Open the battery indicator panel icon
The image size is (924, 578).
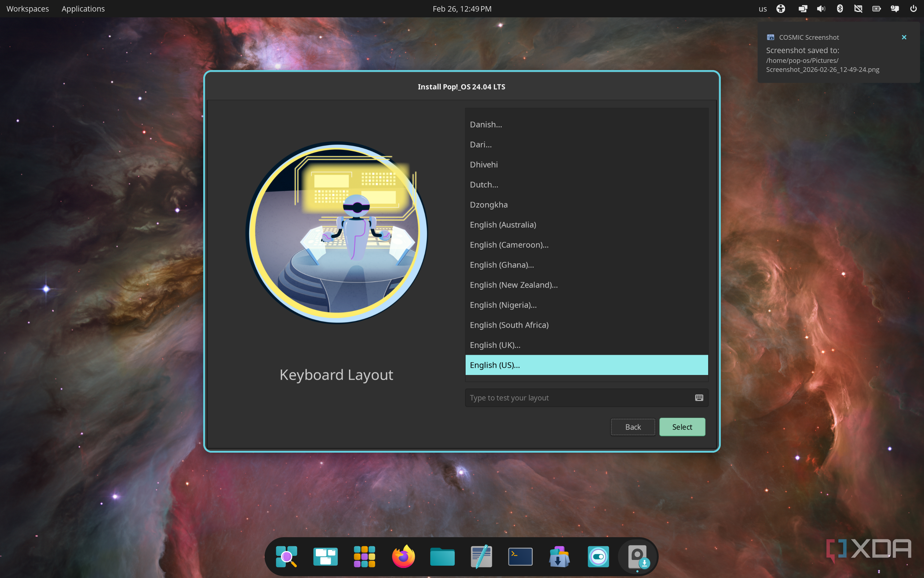(876, 8)
